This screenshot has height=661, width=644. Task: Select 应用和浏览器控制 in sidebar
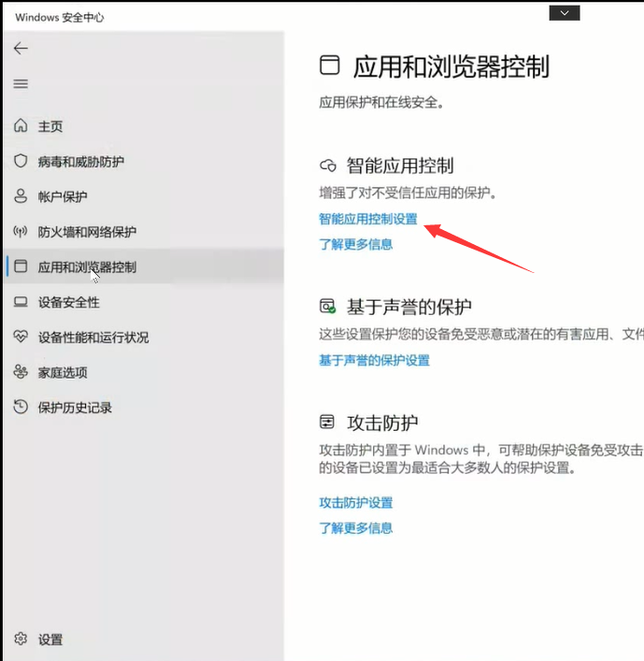click(x=143, y=266)
